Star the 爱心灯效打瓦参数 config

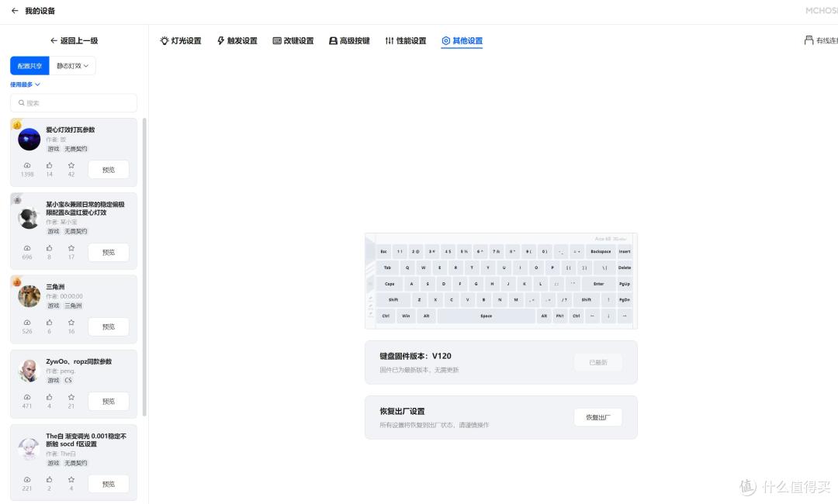coord(71,165)
